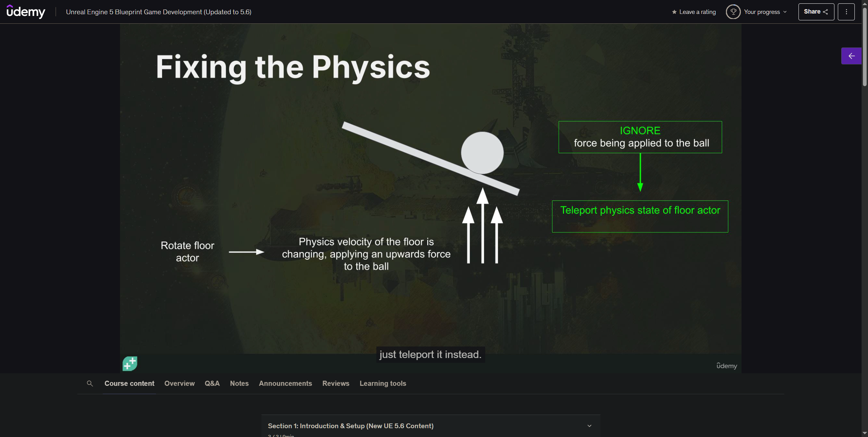Click the share arrow icon in Share button
Image resolution: width=868 pixels, height=437 pixels.
coord(826,12)
